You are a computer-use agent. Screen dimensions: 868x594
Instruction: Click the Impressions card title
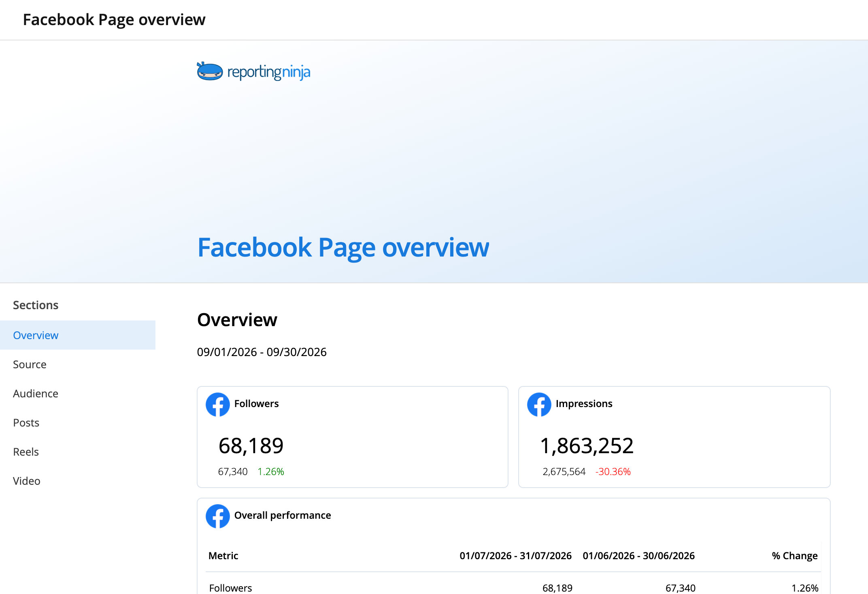(x=584, y=403)
